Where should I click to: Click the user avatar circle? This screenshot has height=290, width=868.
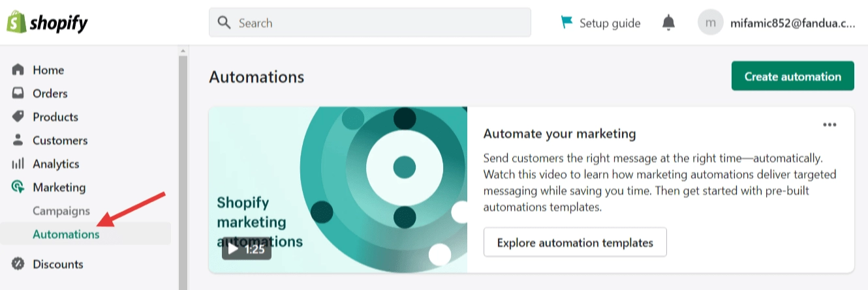(711, 23)
